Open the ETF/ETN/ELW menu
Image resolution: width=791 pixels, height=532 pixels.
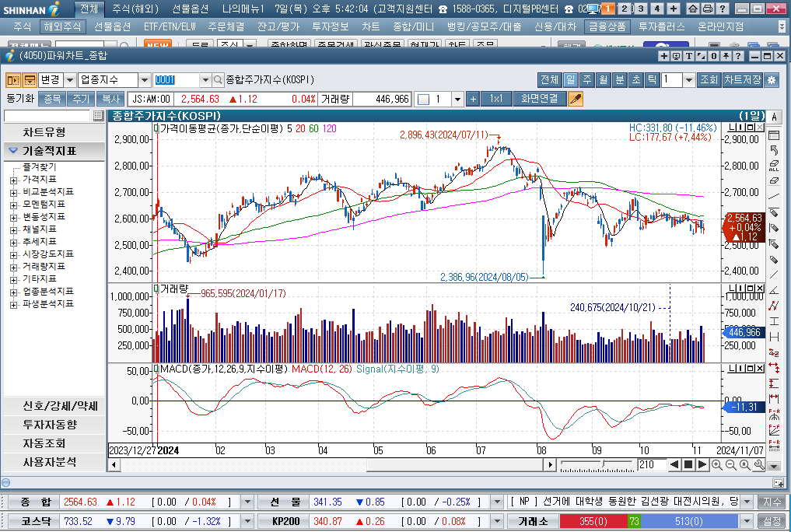pyautogui.click(x=170, y=26)
